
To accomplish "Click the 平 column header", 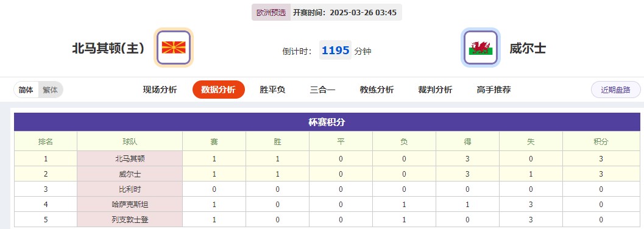I will [341, 141].
